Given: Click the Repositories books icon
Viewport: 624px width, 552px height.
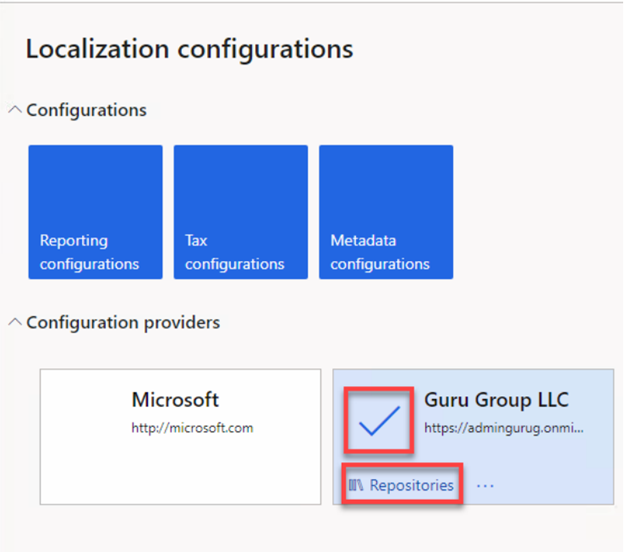Looking at the screenshot, I should (x=356, y=486).
